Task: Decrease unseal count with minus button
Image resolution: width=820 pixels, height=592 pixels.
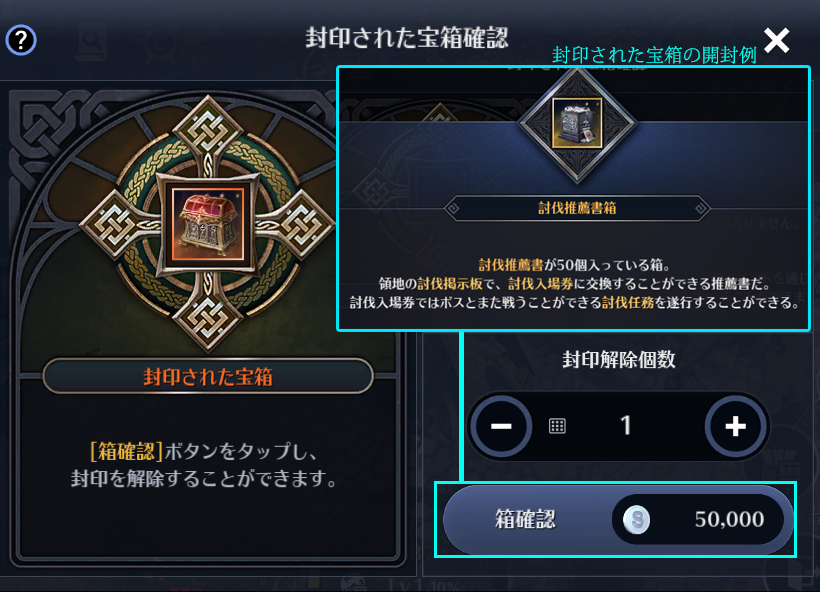Action: pyautogui.click(x=502, y=426)
